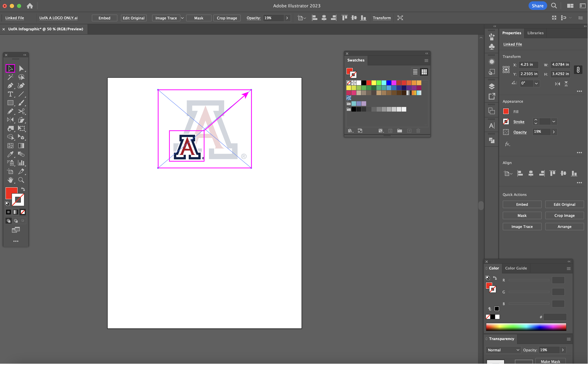Click the Crop Image quick action button
588x376 pixels.
[564, 216]
